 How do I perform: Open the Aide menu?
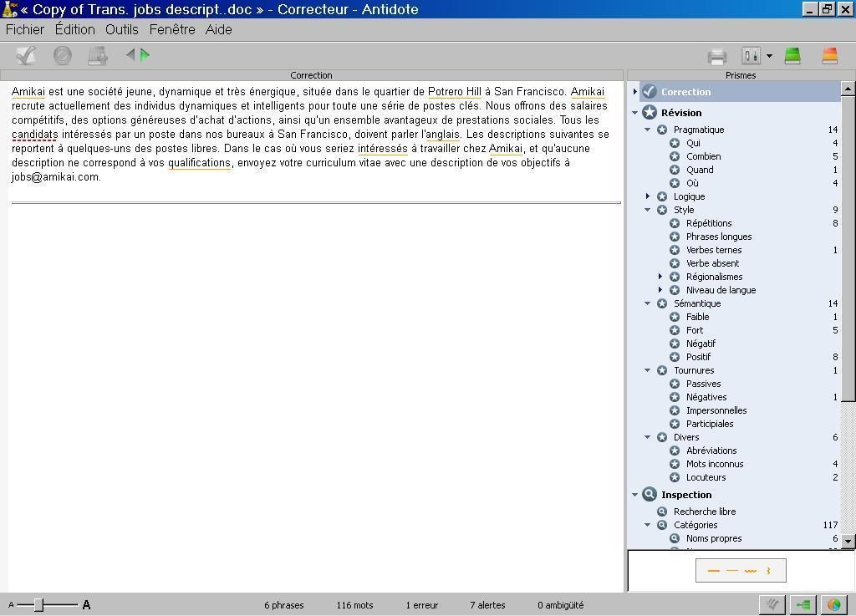[218, 29]
